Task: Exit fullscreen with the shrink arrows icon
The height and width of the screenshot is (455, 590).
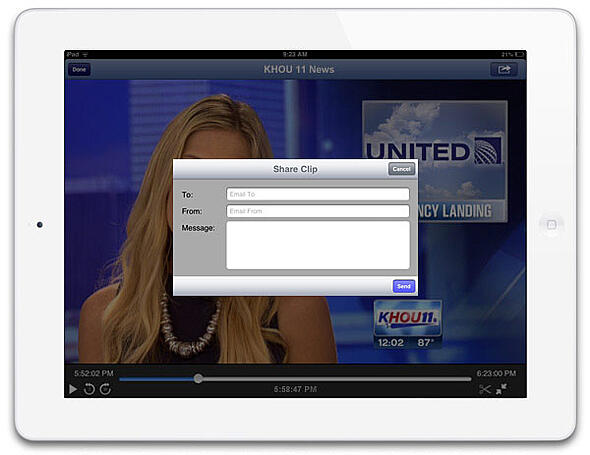Action: click(501, 389)
